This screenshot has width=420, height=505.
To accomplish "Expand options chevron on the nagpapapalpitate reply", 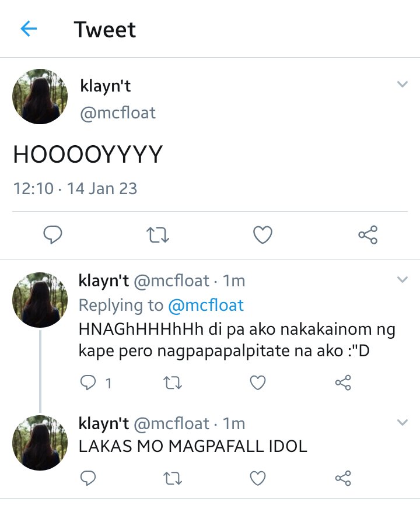I will [402, 279].
